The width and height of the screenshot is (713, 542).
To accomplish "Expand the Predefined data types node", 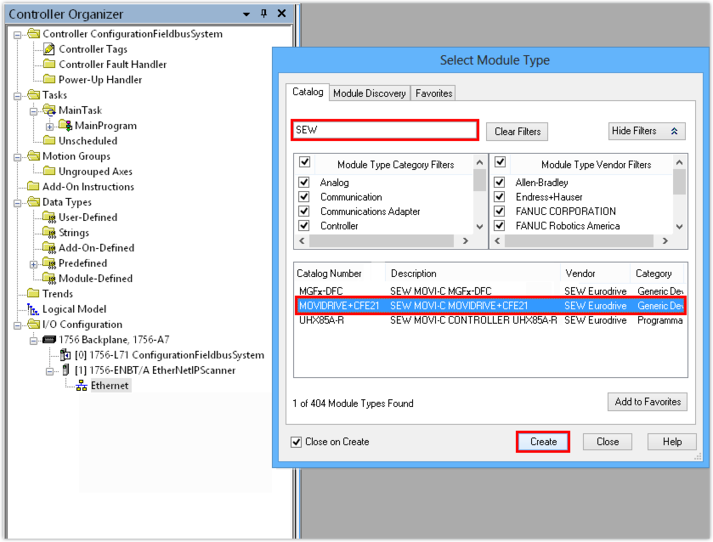I will [x=34, y=264].
